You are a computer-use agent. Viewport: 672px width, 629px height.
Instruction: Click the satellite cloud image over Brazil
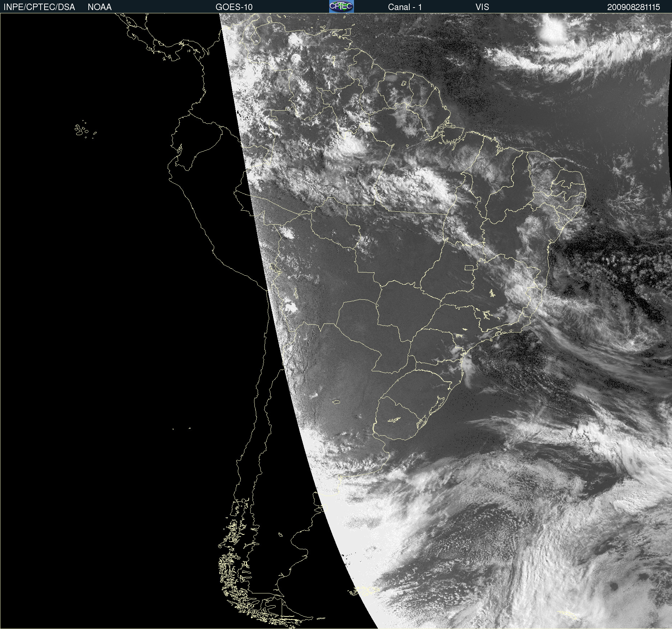click(336, 321)
